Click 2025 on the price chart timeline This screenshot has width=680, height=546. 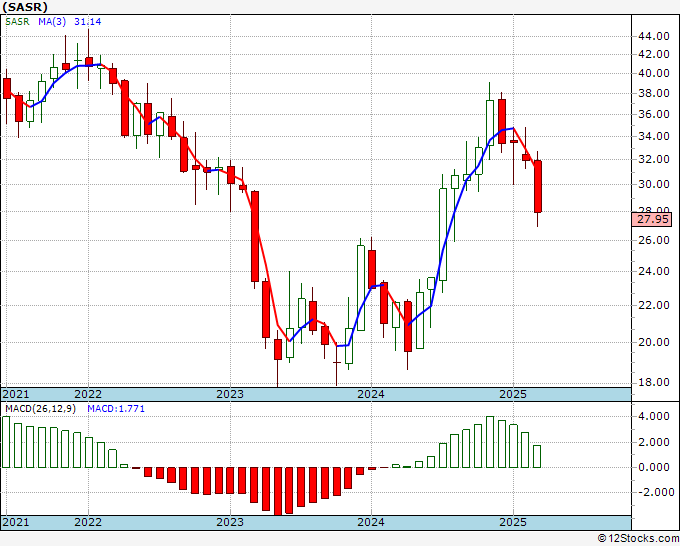513,394
